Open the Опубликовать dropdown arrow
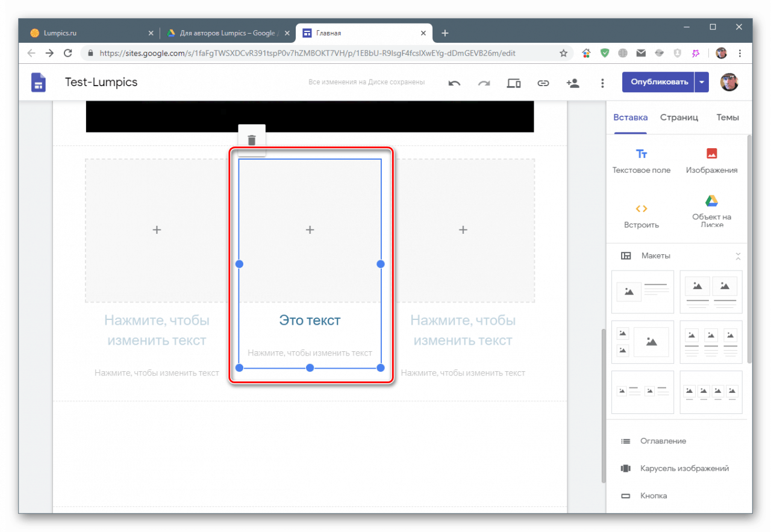The width and height of the screenshot is (771, 532). [702, 83]
